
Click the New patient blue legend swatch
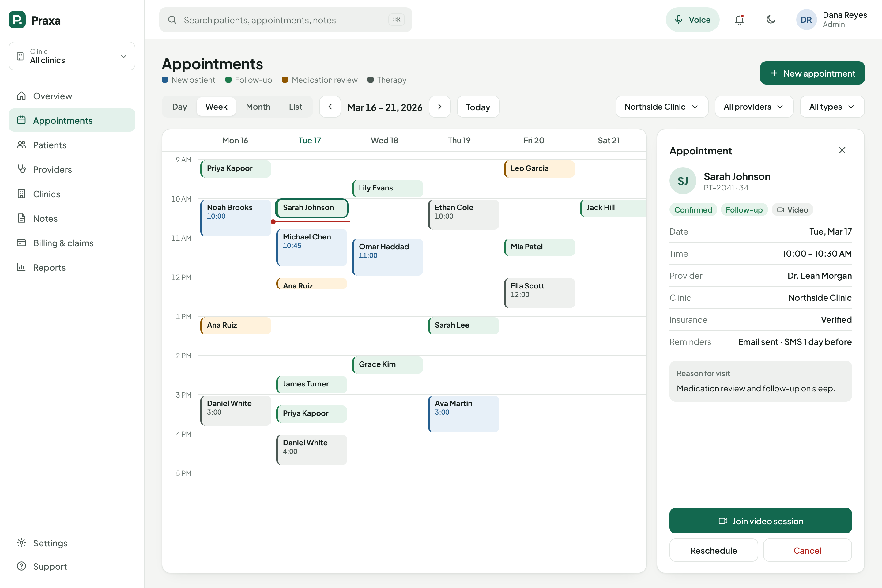click(165, 80)
